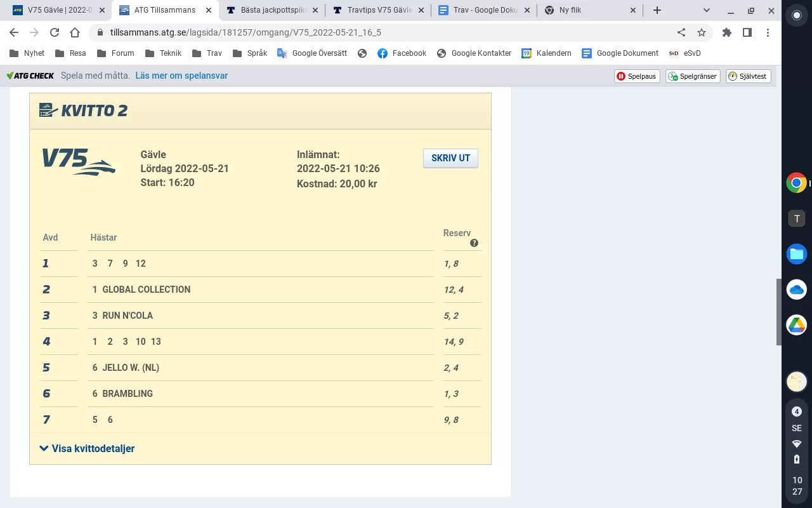Click the Chrome icon in the side dock

(796, 183)
